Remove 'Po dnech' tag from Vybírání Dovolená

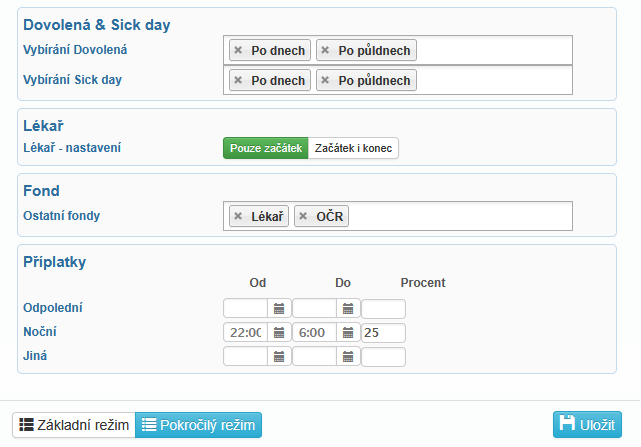[x=238, y=50]
